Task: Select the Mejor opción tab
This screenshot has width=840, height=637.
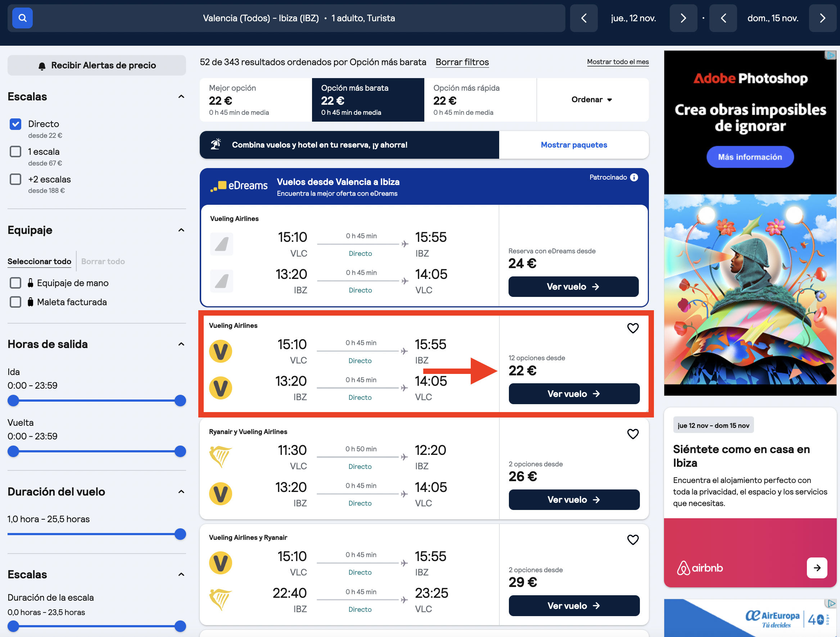Action: click(256, 100)
